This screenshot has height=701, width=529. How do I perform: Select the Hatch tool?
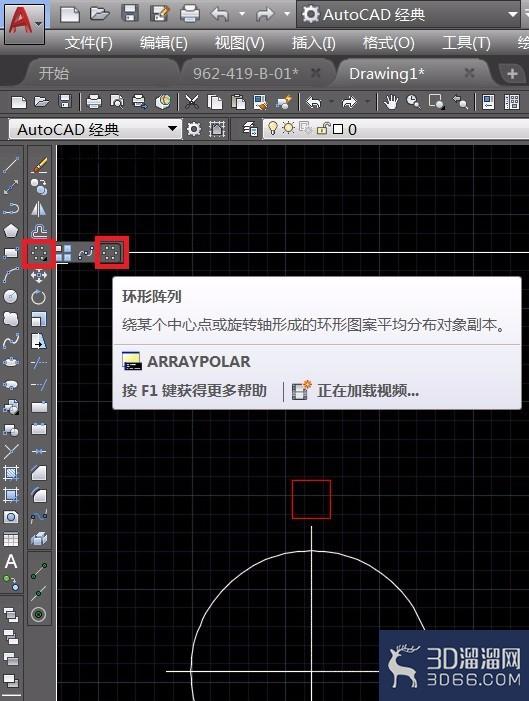tap(11, 472)
